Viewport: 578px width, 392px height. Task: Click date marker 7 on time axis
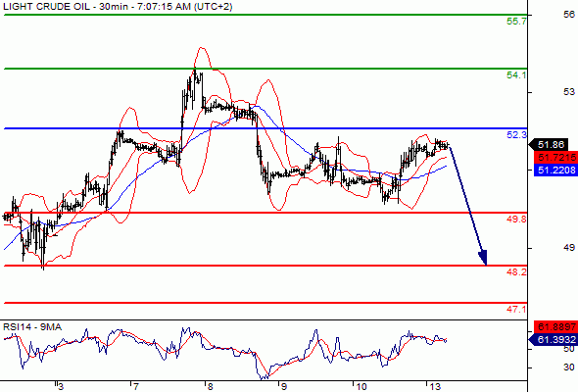click(135, 386)
